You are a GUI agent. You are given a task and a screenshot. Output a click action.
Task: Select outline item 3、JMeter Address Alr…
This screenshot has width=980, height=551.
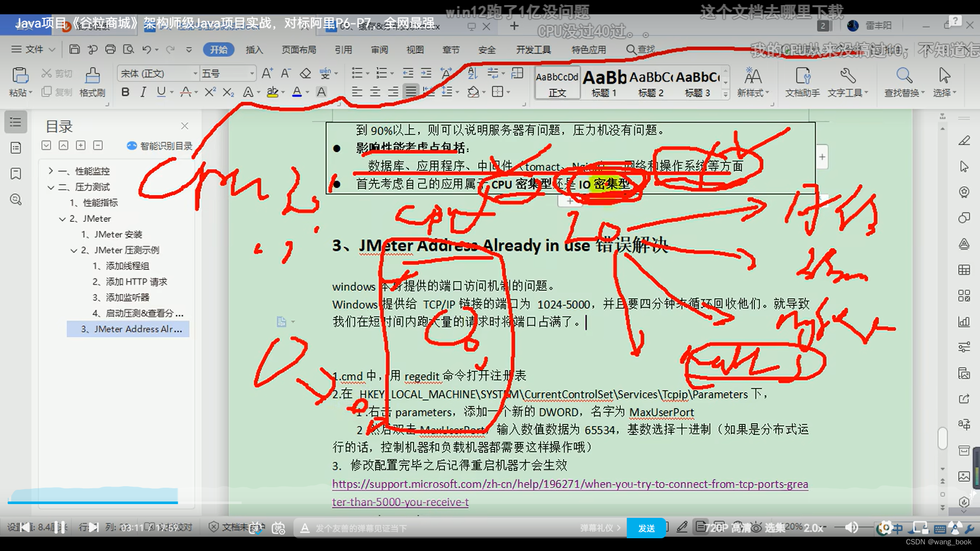(x=128, y=329)
